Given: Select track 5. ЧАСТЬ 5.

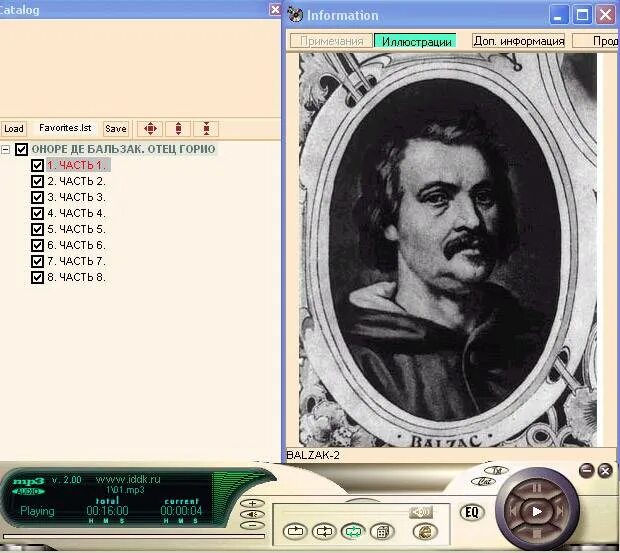Looking at the screenshot, I should pyautogui.click(x=77, y=229).
